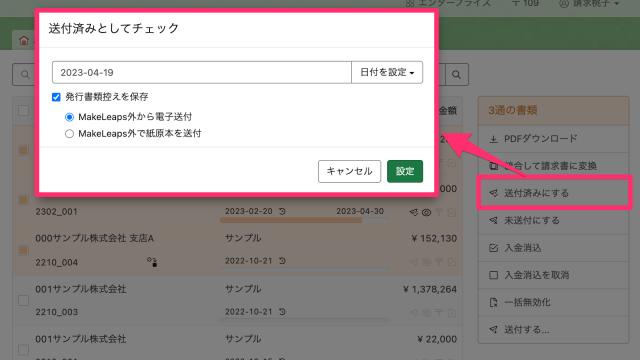
Task: Click the 設定 confirm button
Action: 405,171
